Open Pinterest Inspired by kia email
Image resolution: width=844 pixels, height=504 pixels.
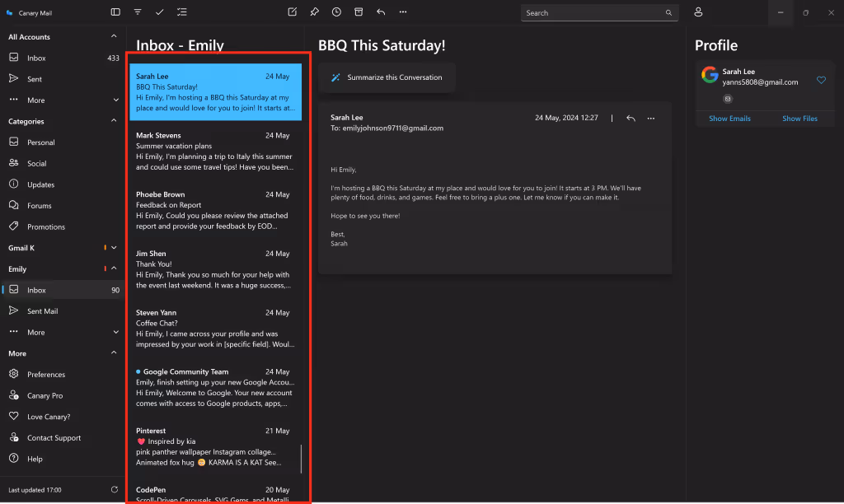215,446
